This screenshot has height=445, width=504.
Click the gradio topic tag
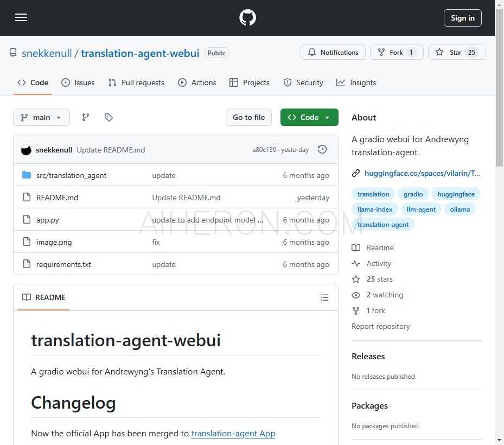pyautogui.click(x=413, y=194)
